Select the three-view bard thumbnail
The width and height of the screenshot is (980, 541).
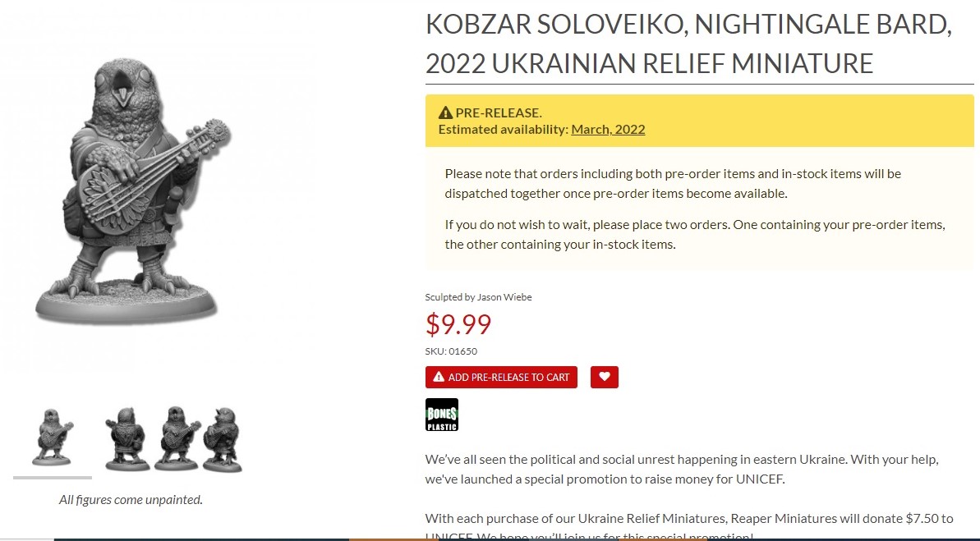point(173,438)
